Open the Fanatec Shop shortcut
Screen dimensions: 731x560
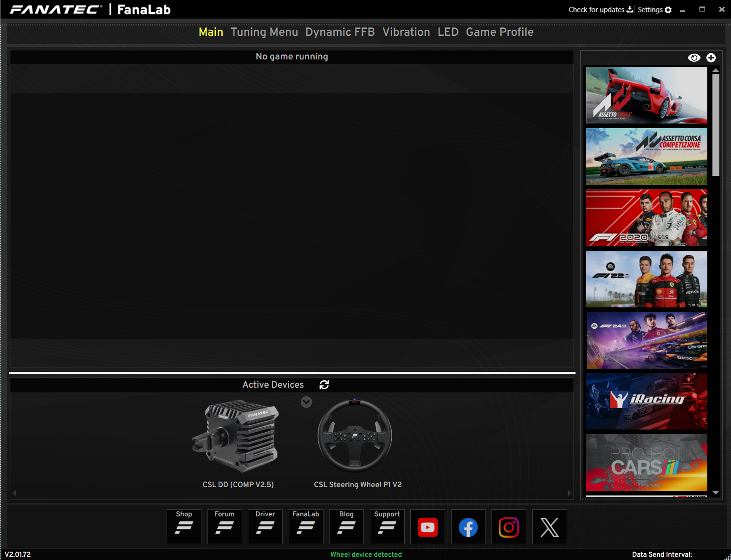(x=184, y=527)
